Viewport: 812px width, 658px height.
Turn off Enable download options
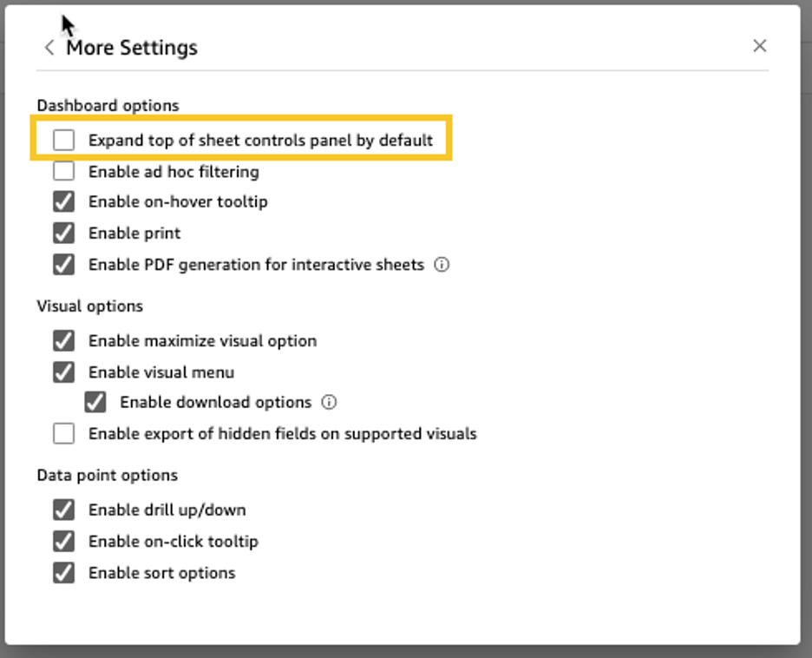coord(95,402)
